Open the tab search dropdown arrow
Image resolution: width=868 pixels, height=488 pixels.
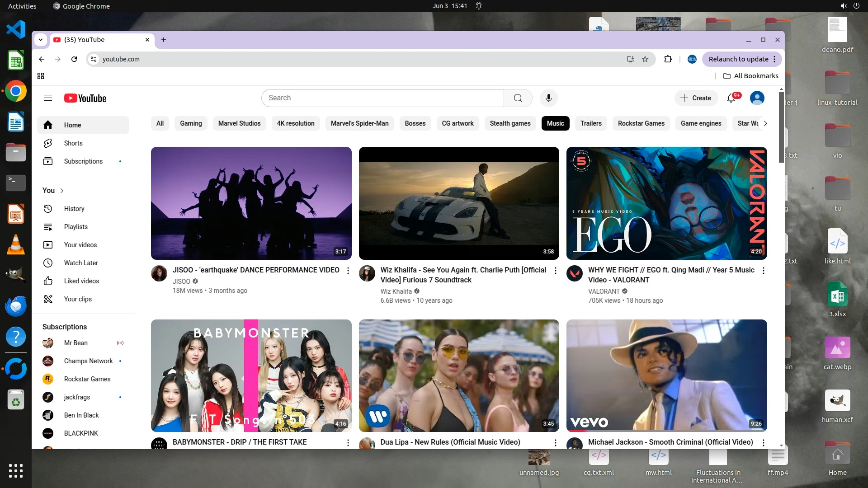tap(41, 40)
